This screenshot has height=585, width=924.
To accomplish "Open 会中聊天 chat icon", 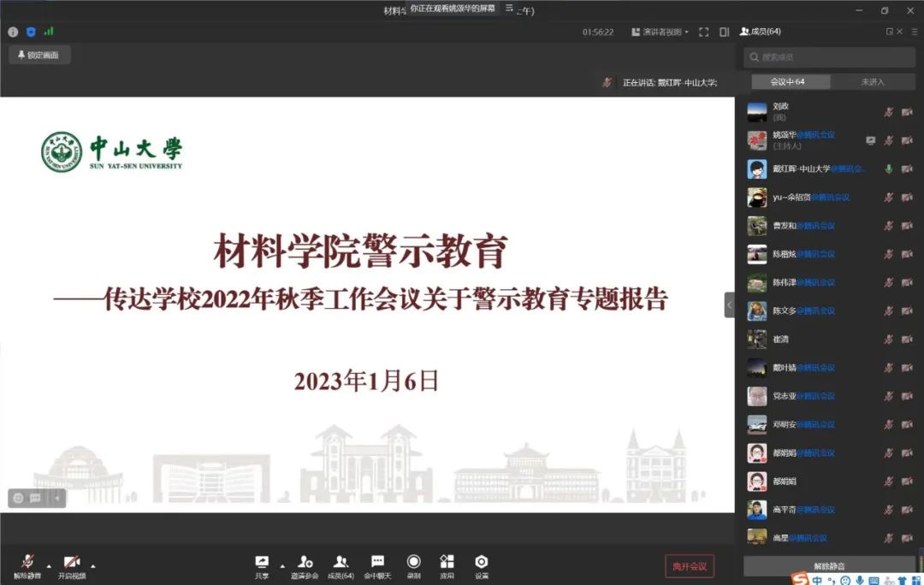I will (x=377, y=562).
